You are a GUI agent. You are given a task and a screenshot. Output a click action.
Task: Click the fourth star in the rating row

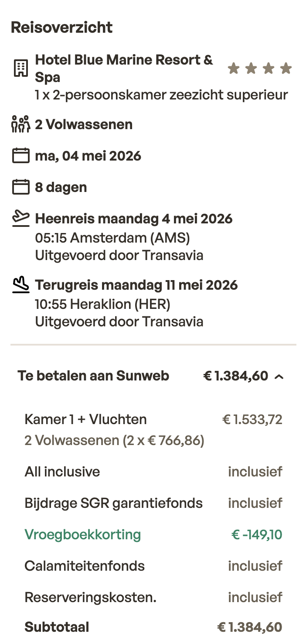(x=286, y=68)
